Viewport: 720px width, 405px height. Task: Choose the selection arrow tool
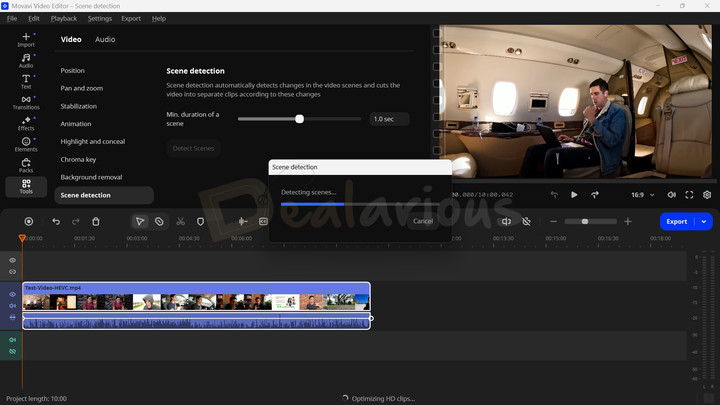click(x=140, y=221)
